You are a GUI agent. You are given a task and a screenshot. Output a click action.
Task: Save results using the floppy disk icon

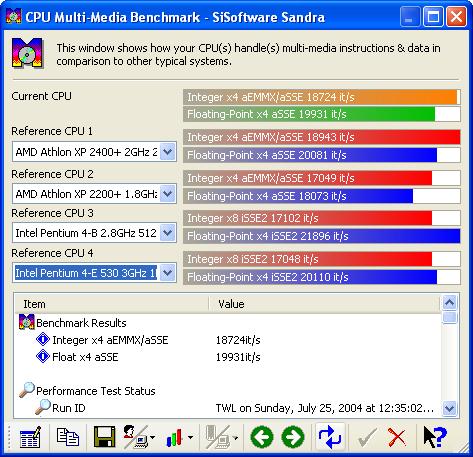coord(105,437)
